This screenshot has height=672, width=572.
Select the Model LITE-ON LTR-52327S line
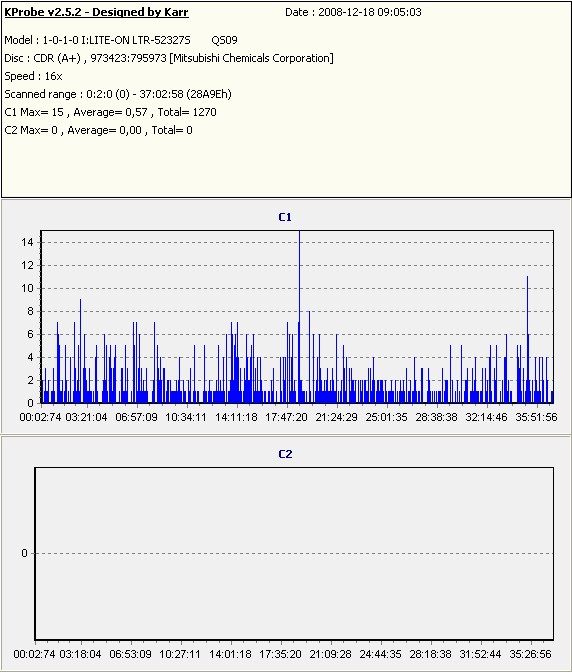[x=121, y=40]
